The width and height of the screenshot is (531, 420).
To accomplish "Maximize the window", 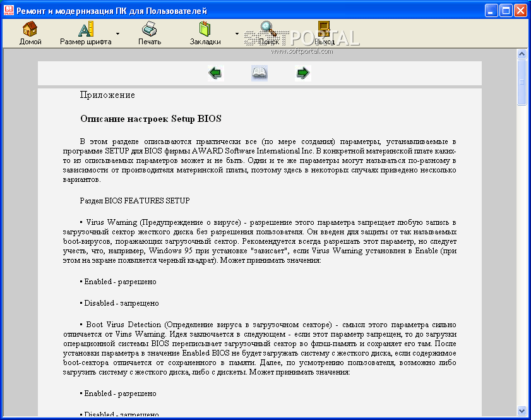I will (x=506, y=11).
